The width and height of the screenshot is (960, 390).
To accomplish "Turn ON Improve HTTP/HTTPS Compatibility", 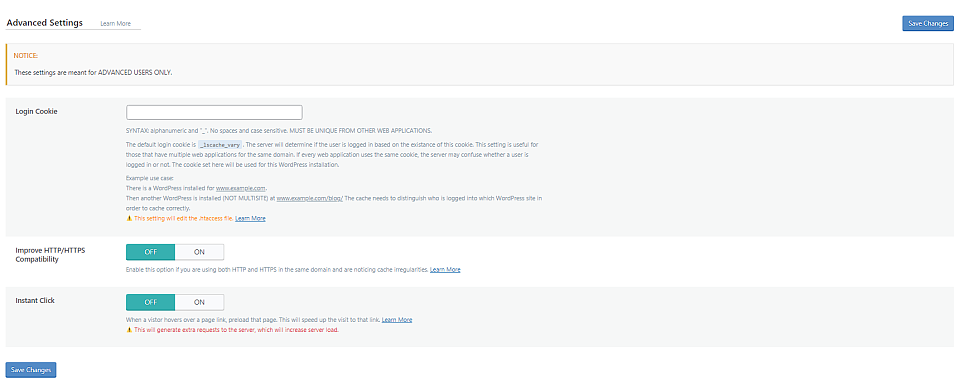I will 199,252.
